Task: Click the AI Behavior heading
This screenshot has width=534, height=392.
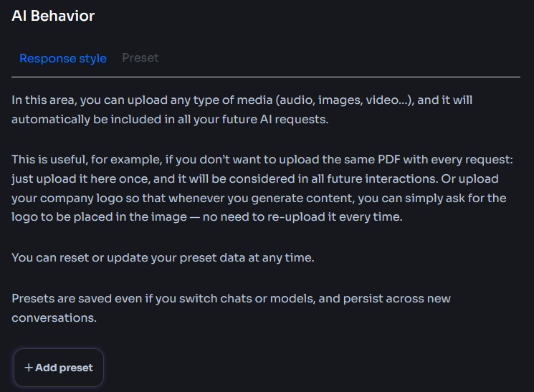Action: [53, 16]
